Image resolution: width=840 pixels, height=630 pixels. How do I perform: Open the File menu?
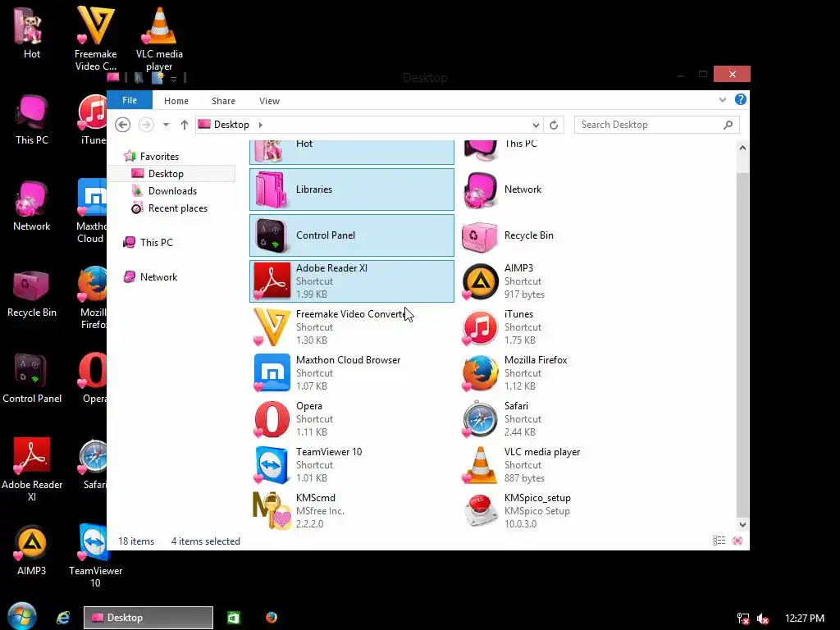click(130, 100)
